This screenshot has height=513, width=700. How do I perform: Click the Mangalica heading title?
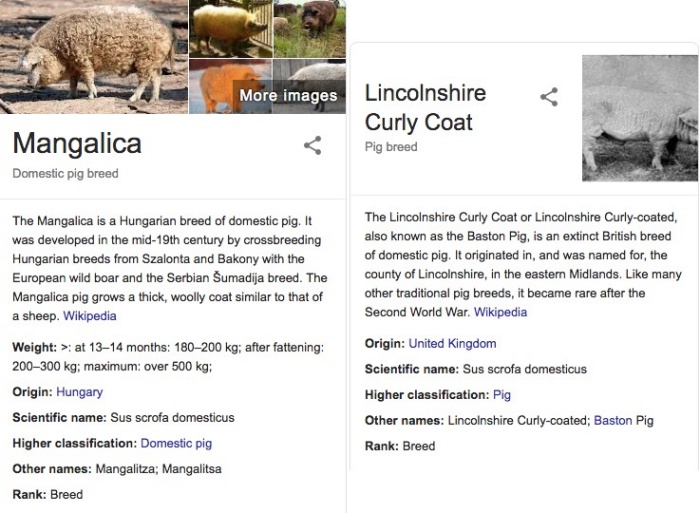point(77,144)
